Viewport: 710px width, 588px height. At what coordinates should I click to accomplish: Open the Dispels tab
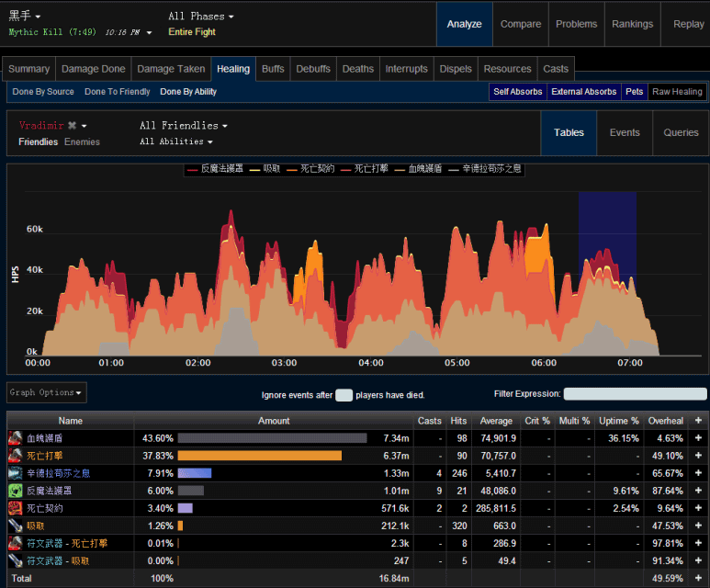pos(456,69)
